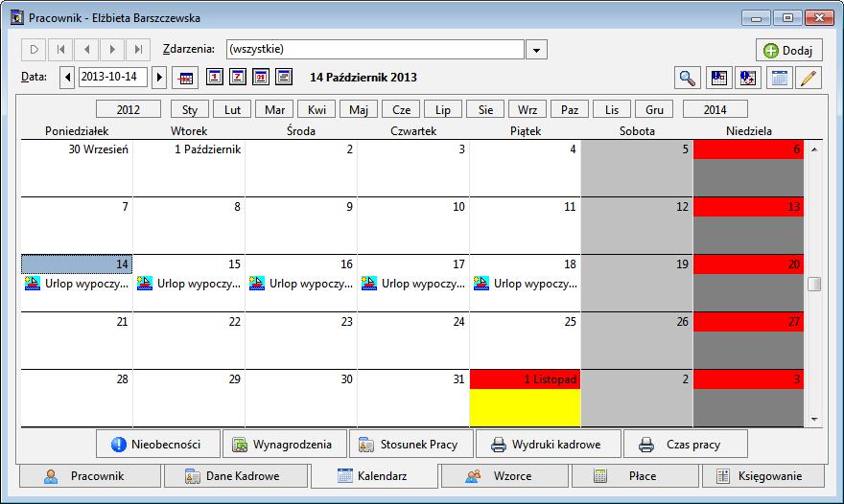
Task: Select month Wrz
Action: click(x=527, y=109)
